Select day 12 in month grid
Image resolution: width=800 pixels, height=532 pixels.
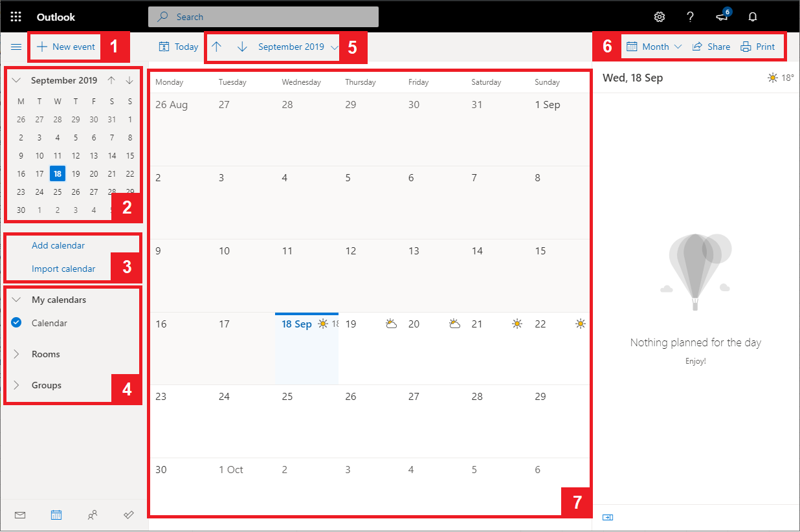[370, 276]
